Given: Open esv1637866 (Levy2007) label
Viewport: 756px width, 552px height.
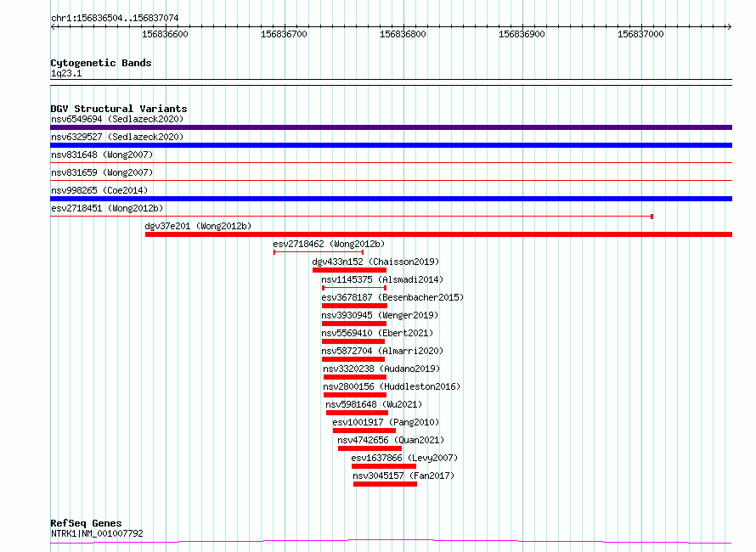Looking at the screenshot, I should pos(404,458).
